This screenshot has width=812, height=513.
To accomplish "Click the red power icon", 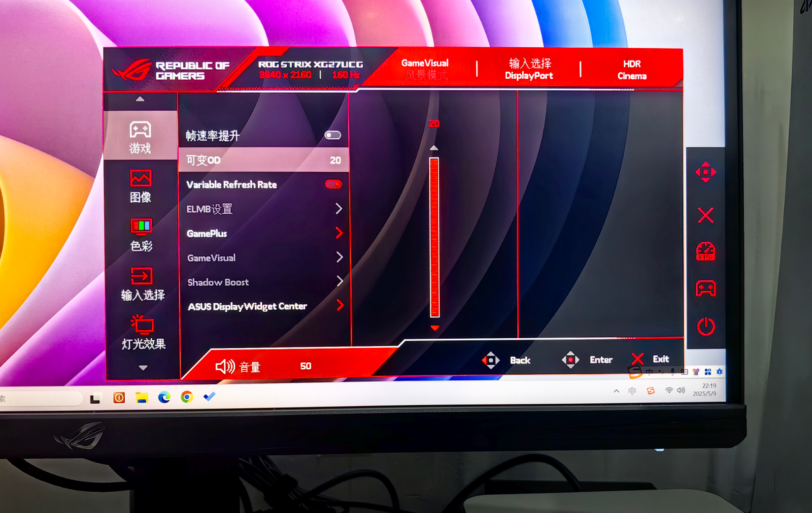I will pos(706,326).
